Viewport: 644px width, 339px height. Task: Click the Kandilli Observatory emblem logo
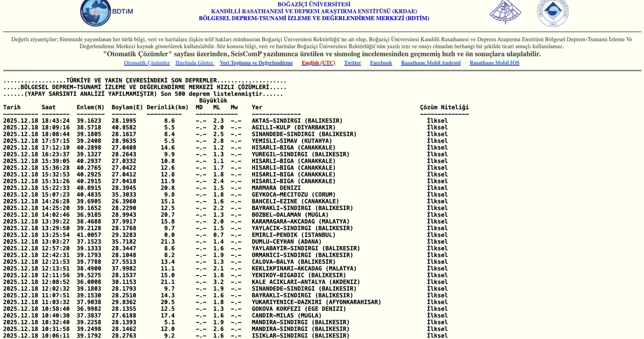[505, 12]
